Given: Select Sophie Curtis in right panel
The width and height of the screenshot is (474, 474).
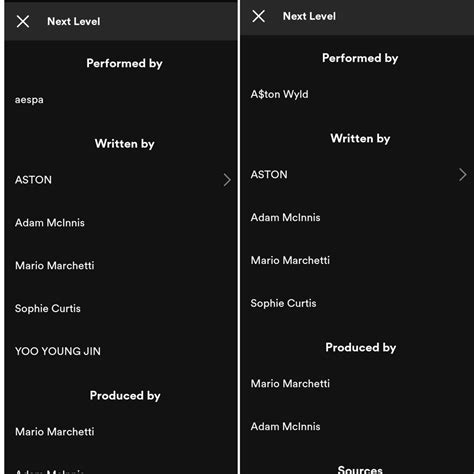Looking at the screenshot, I should 283,303.
